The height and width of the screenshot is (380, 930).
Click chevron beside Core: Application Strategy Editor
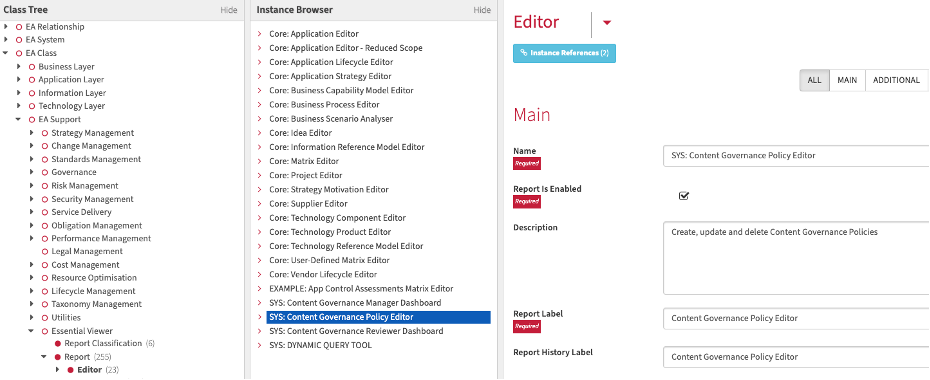click(x=260, y=76)
